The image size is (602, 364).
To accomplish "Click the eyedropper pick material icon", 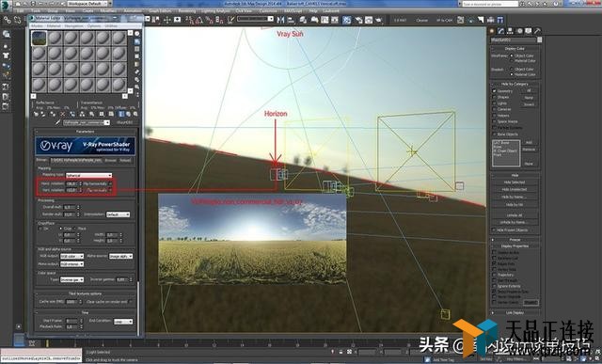I will [57, 122].
